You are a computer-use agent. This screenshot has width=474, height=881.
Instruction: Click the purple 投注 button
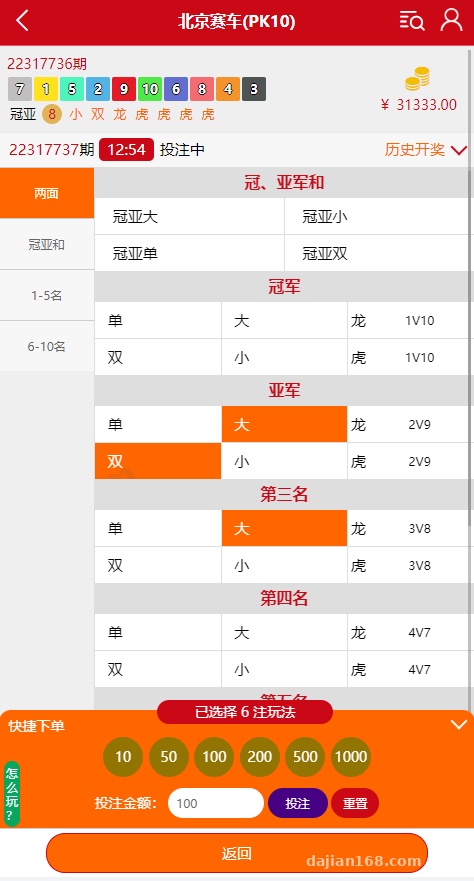[x=298, y=803]
